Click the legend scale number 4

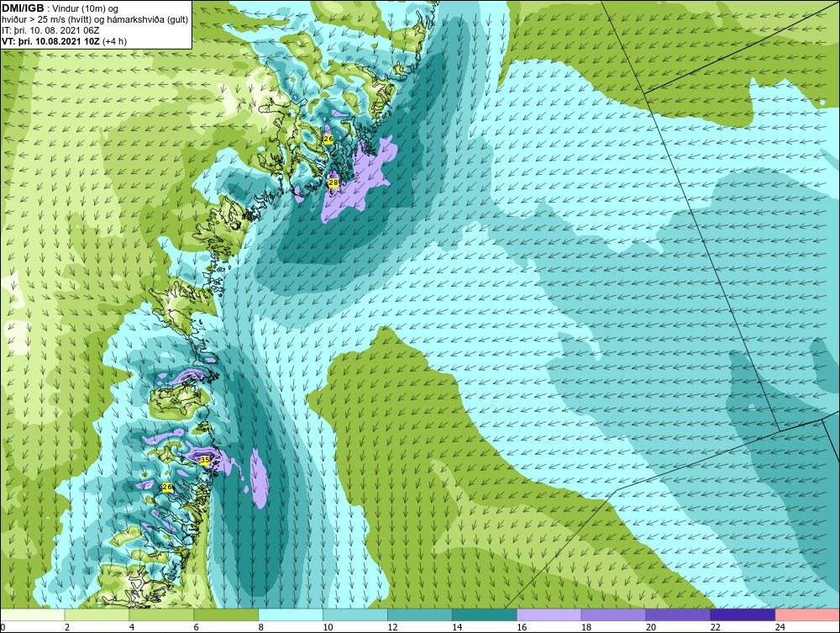[x=132, y=627]
